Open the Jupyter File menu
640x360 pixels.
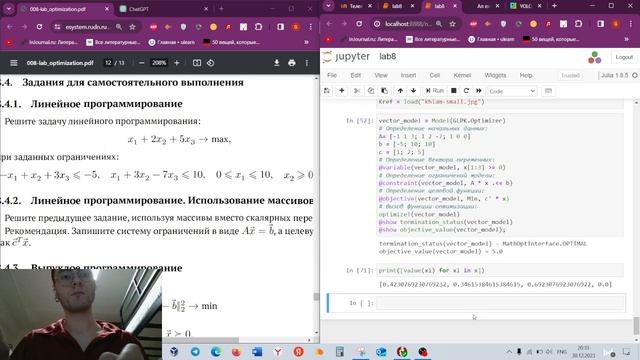click(332, 76)
